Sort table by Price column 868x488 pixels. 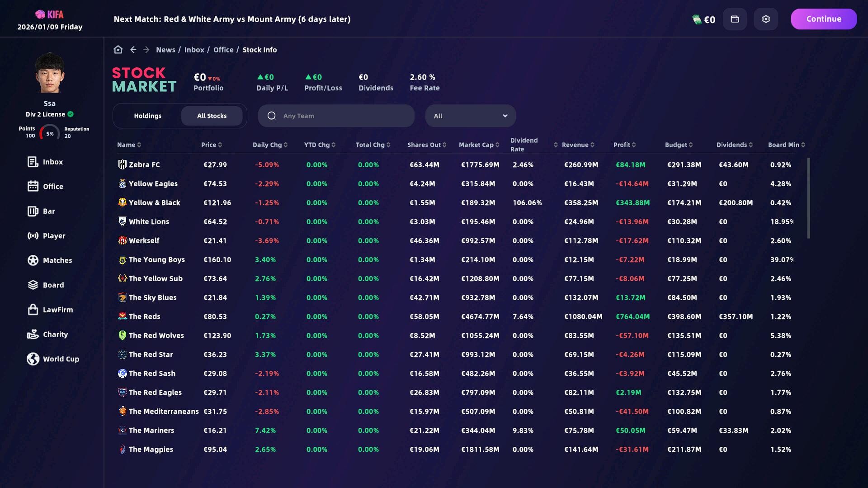tap(211, 145)
